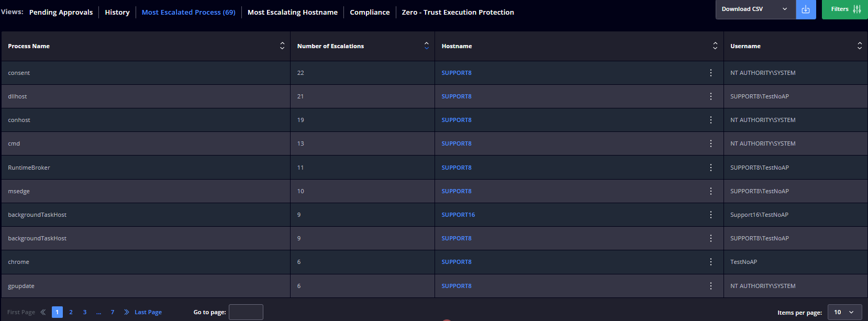
Task: Click the blue download CSV icon button
Action: click(x=806, y=9)
